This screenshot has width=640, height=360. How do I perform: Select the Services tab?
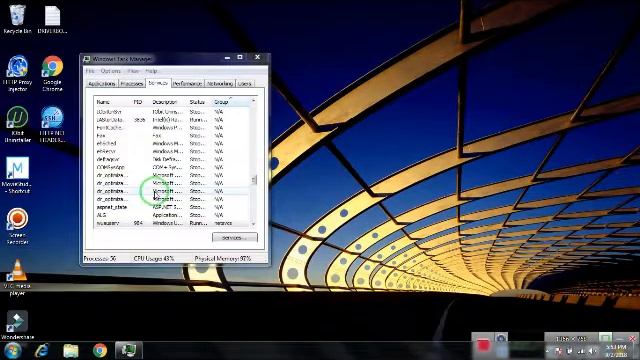click(158, 83)
